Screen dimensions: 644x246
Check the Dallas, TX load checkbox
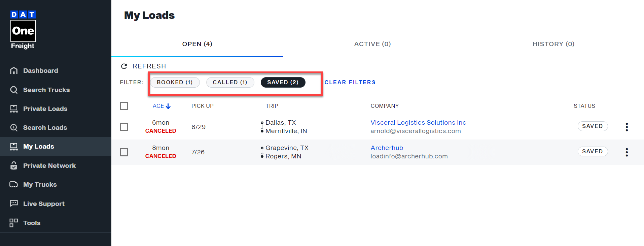(124, 127)
